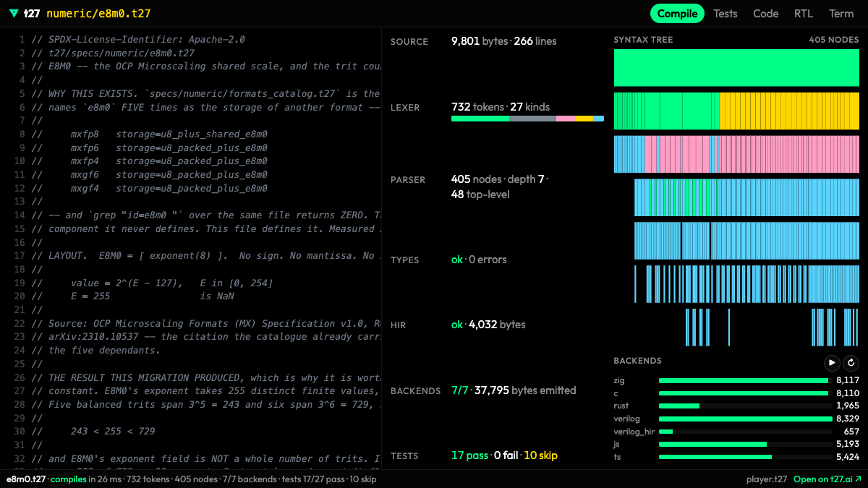This screenshot has height=488, width=868.
Task: Click the 8,329 verilog byte count
Action: point(848,419)
